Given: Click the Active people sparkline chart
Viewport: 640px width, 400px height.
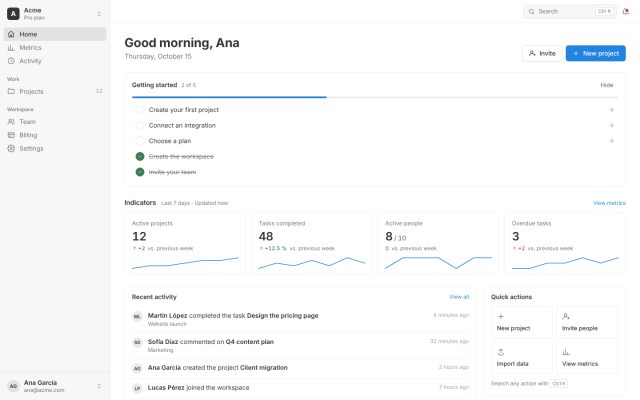Looking at the screenshot, I should pos(438,262).
